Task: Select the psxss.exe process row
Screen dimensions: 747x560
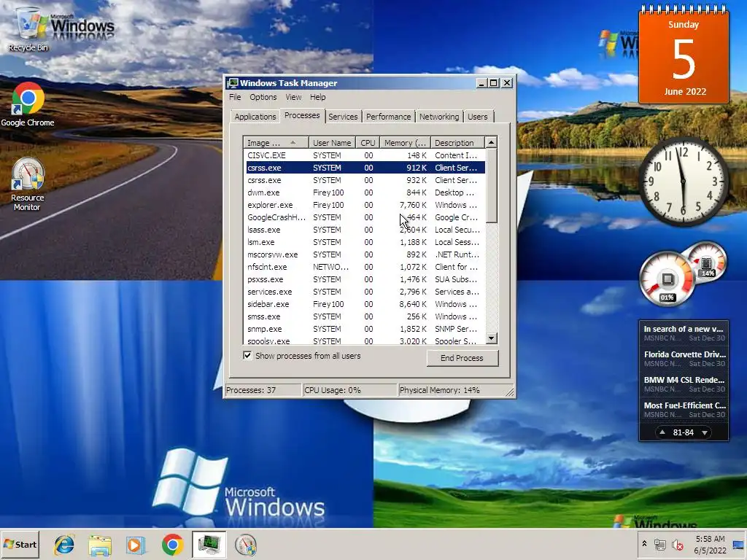Action: 365,279
